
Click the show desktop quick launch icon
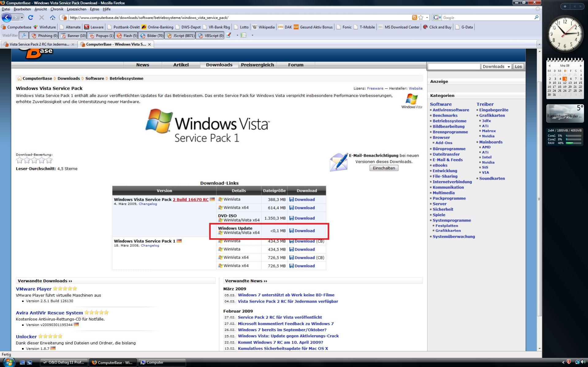click(x=22, y=362)
